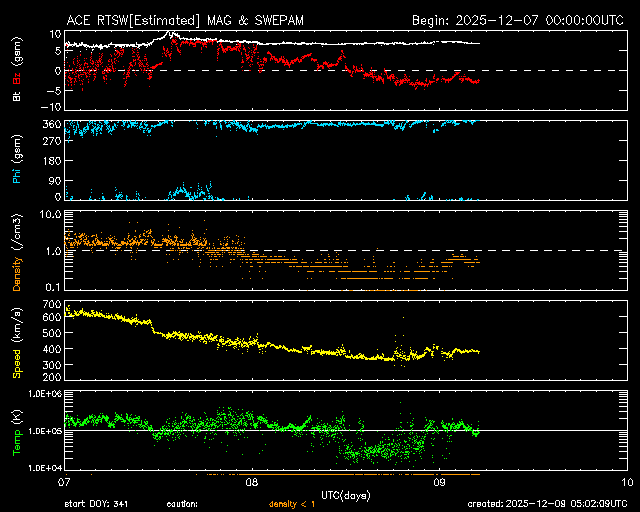Select the 10 day tick on time axis
Screen dimensions: 640x512
click(x=626, y=482)
